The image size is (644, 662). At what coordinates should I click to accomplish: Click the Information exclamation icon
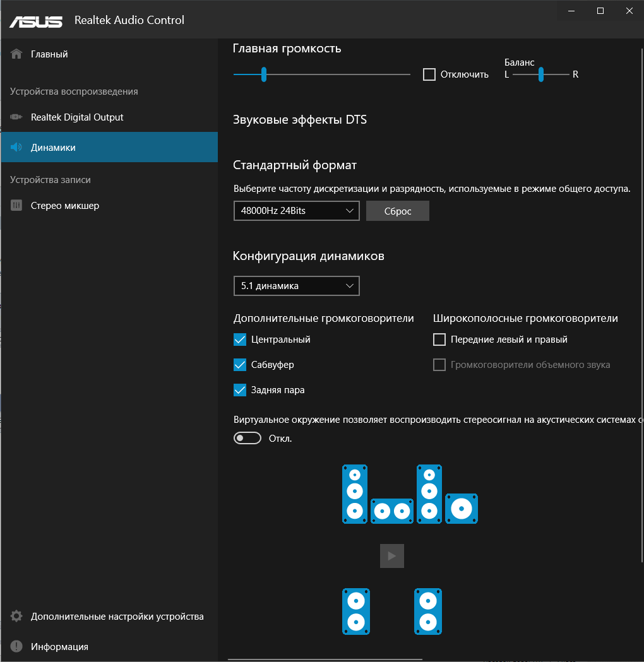tap(17, 647)
